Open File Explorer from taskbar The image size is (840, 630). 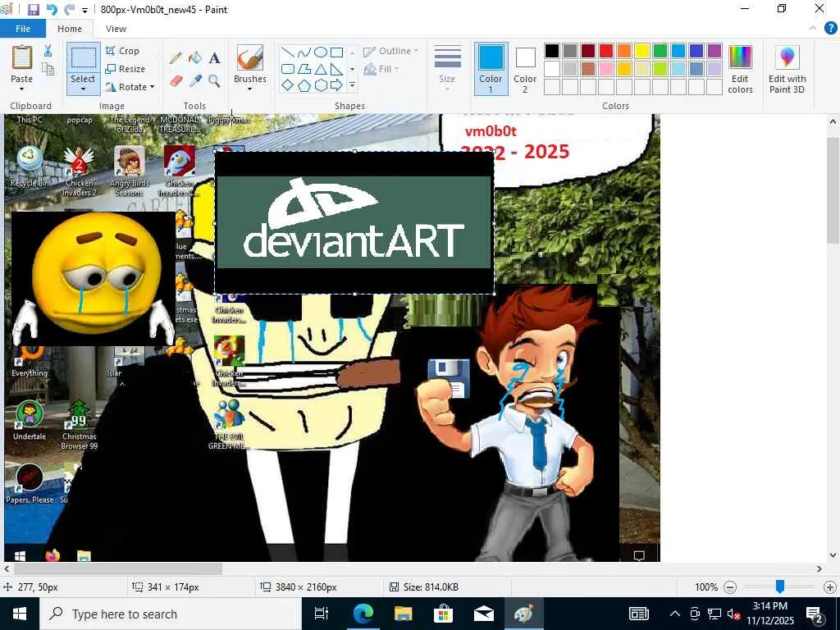coord(403,614)
